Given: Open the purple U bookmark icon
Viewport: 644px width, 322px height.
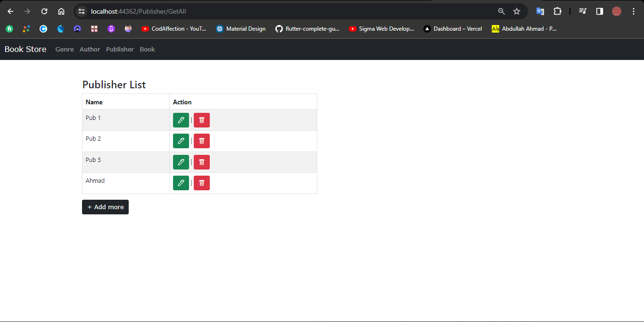Looking at the screenshot, I should pos(111,29).
